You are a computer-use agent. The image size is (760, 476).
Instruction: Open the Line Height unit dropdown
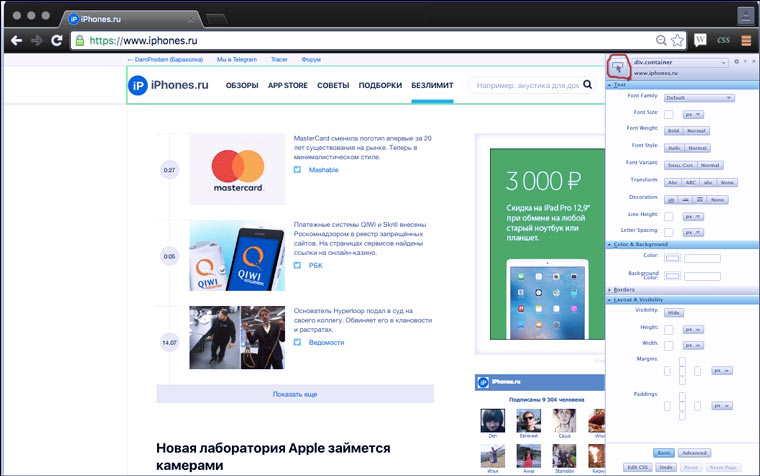(693, 217)
